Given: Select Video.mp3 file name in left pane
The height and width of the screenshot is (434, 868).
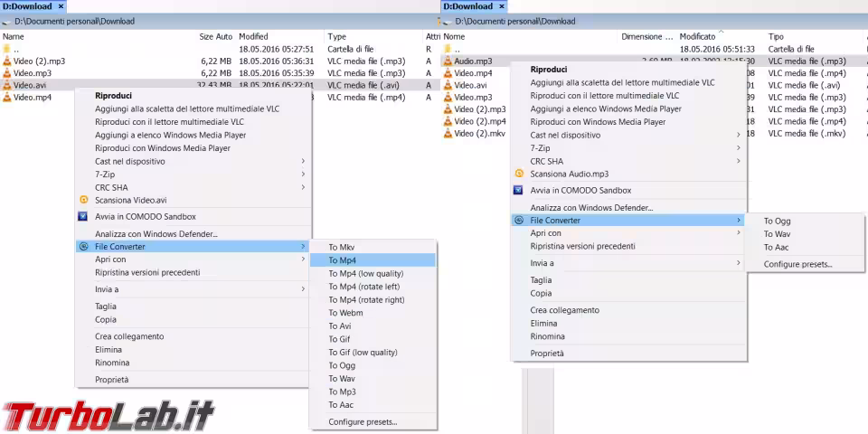Looking at the screenshot, I should [x=33, y=73].
